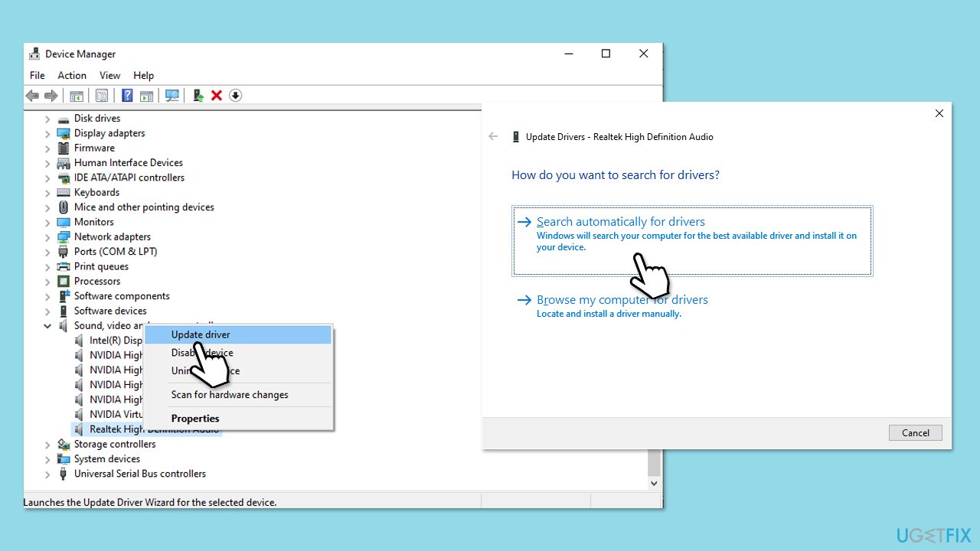Select the Intel(R) Display audio device row
Screen dimensions: 980x551
116,341
